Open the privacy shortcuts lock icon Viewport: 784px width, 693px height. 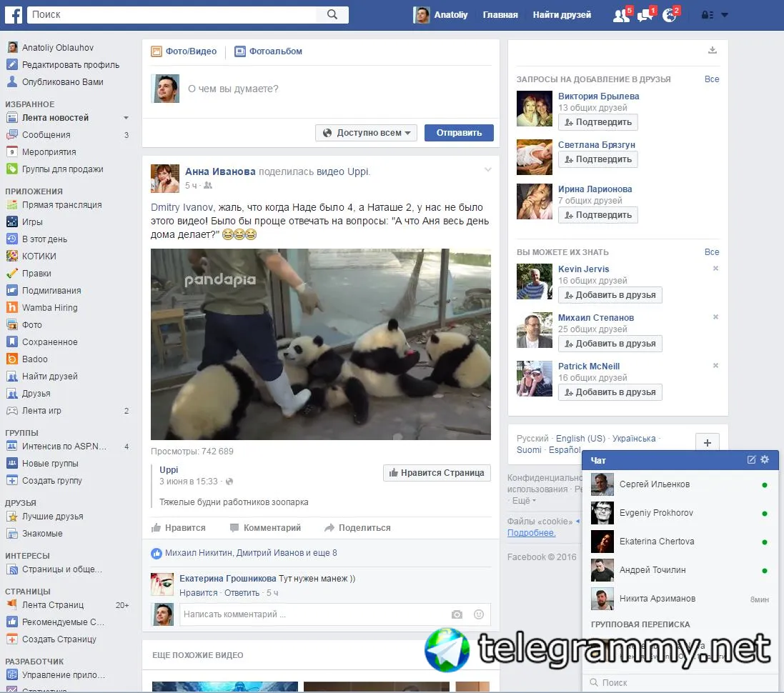pyautogui.click(x=707, y=15)
